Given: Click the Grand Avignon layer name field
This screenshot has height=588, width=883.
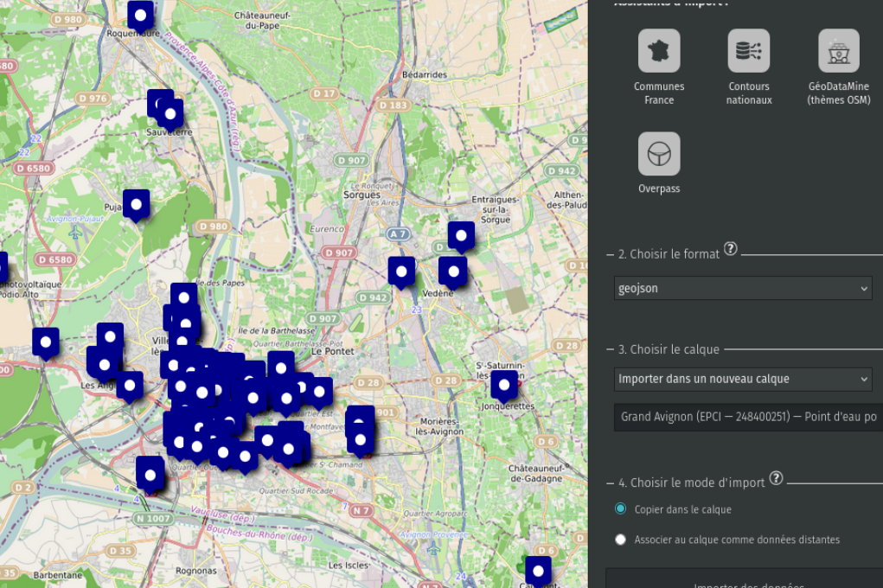Looking at the screenshot, I should pos(748,417).
